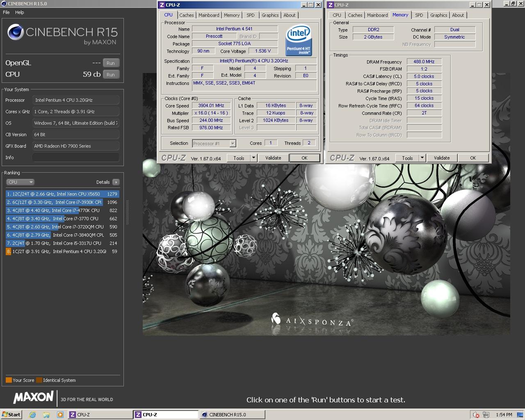The image size is (525, 420).
Task: Open Tools dropdown arrow in Memory CPU-Z window
Action: click(x=422, y=158)
